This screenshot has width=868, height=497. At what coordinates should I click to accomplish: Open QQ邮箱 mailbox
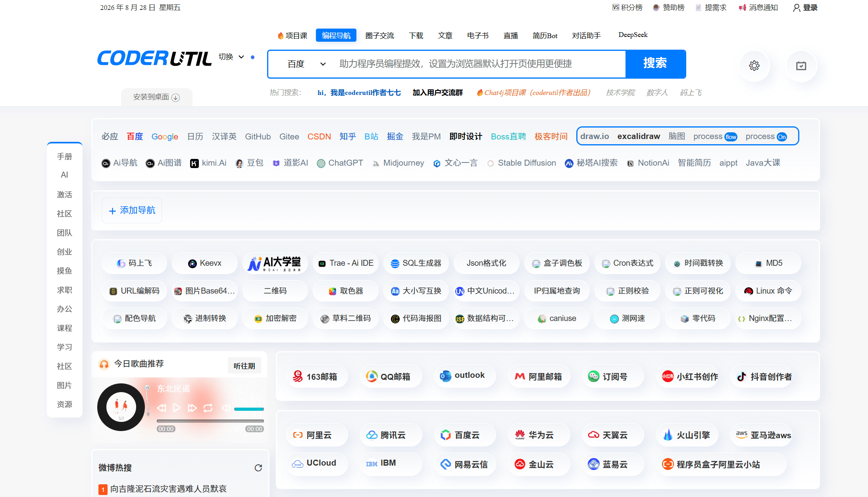(391, 376)
